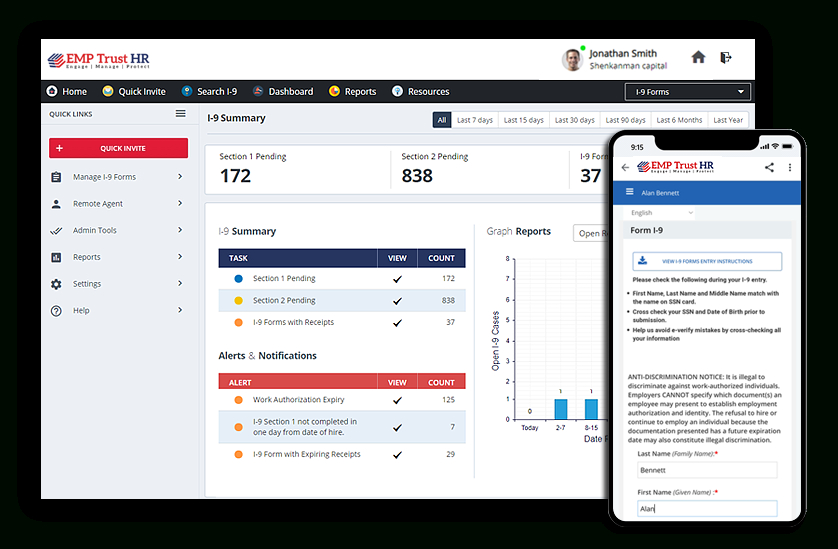Open Reports in the top navigation bar
838x549 pixels.
pyautogui.click(x=353, y=91)
